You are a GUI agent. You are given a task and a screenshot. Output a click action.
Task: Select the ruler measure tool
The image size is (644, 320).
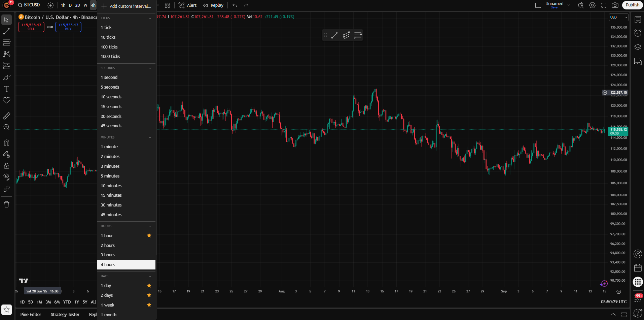[x=6, y=116]
